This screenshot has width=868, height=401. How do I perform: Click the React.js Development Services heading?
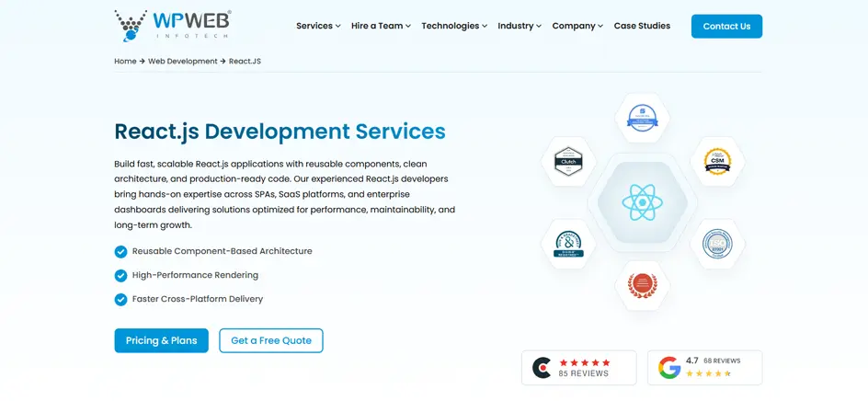click(x=280, y=132)
